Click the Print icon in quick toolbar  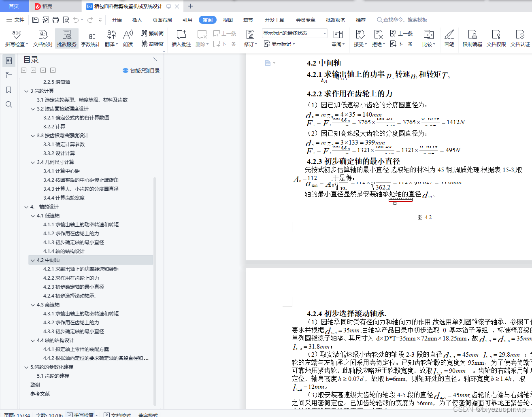[x=55, y=20]
